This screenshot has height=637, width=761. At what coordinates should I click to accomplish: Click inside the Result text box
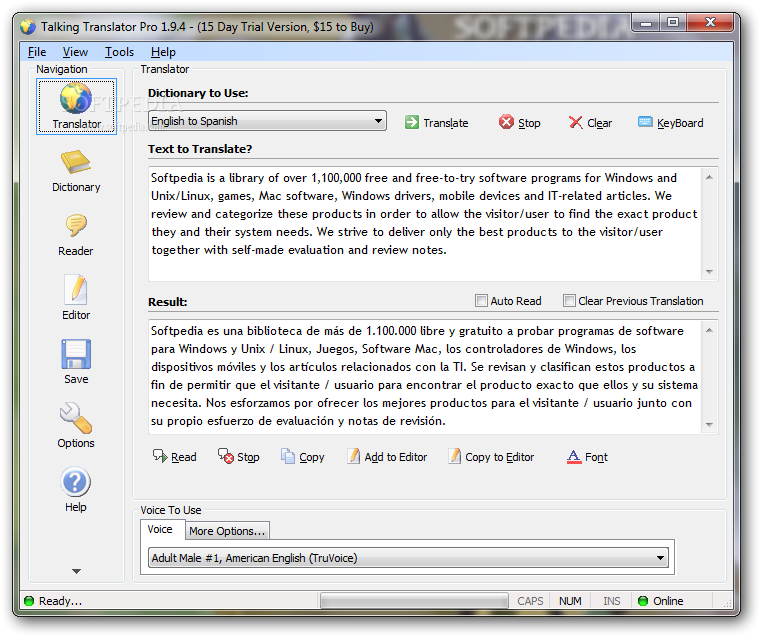pos(425,376)
